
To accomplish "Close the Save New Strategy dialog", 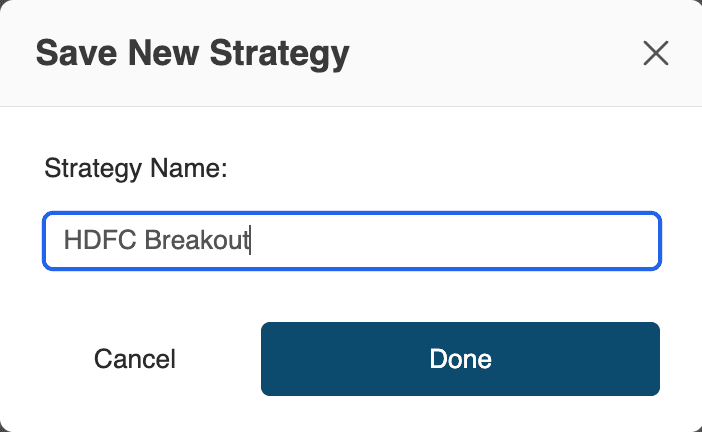I will click(x=655, y=53).
